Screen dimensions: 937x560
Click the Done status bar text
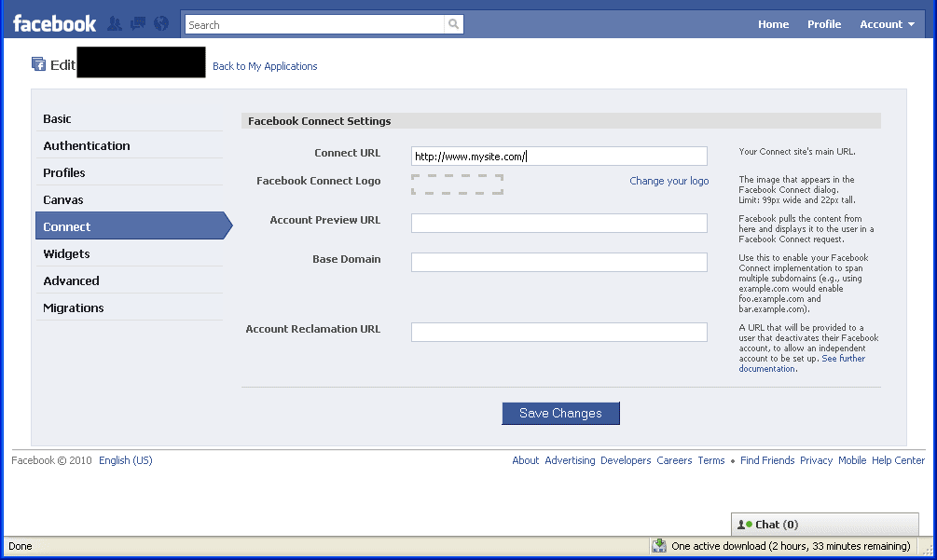pos(21,546)
